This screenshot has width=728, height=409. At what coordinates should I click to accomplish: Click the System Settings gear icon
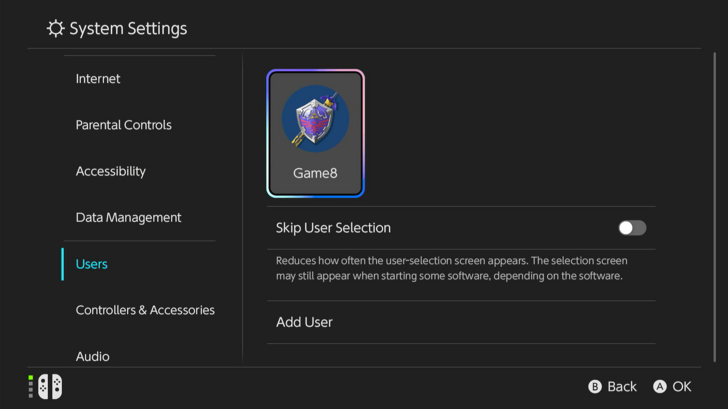[x=56, y=29]
